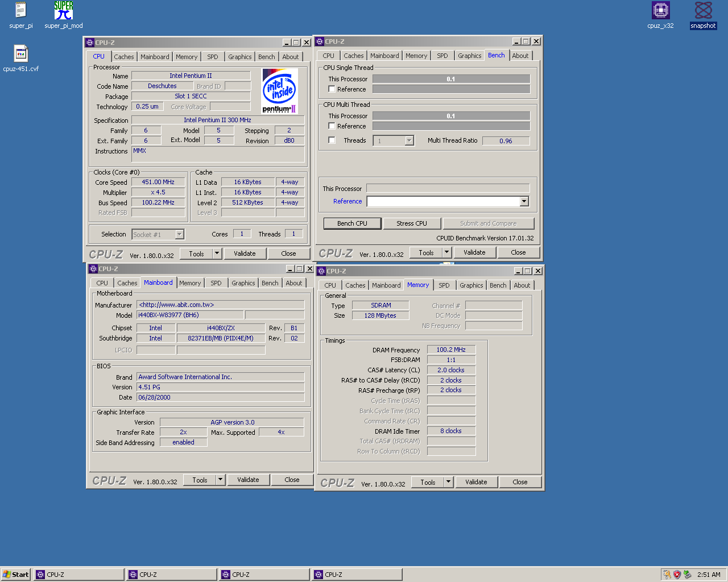Open the super_pi_mod desktop icon

[64, 15]
